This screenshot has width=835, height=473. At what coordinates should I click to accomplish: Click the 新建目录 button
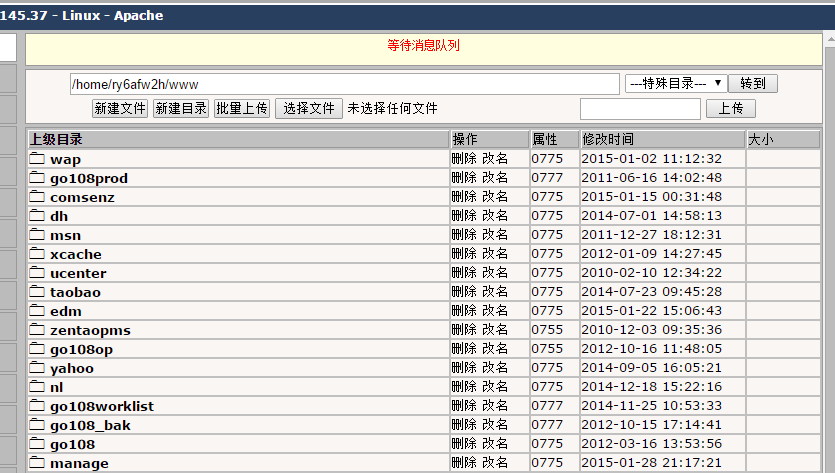181,109
